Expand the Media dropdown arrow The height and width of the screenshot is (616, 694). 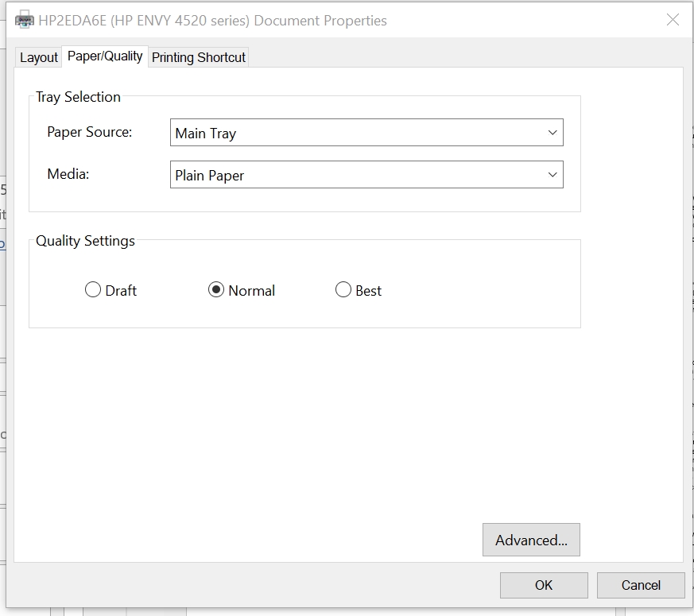coord(552,175)
